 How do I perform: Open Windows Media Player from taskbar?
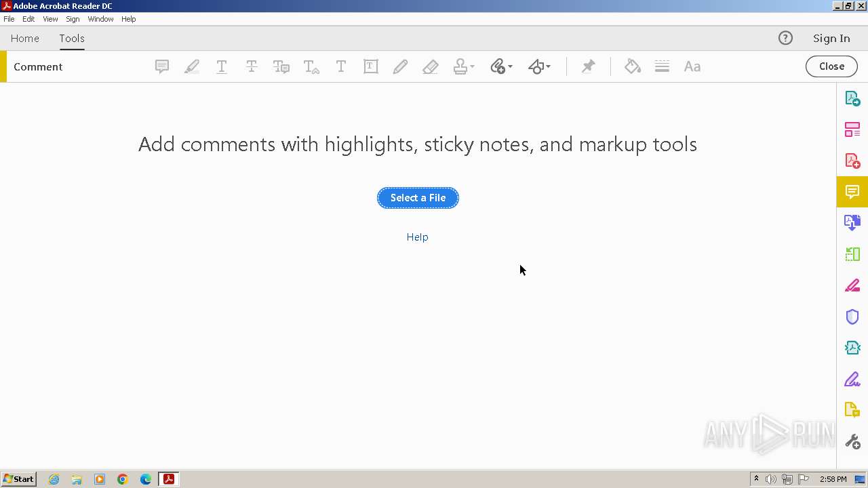click(100, 479)
